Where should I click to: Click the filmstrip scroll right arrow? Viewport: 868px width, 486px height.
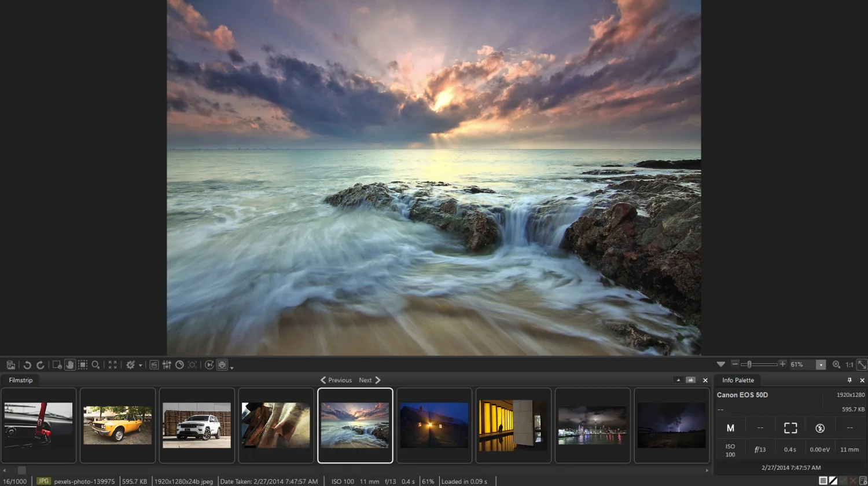pos(707,470)
